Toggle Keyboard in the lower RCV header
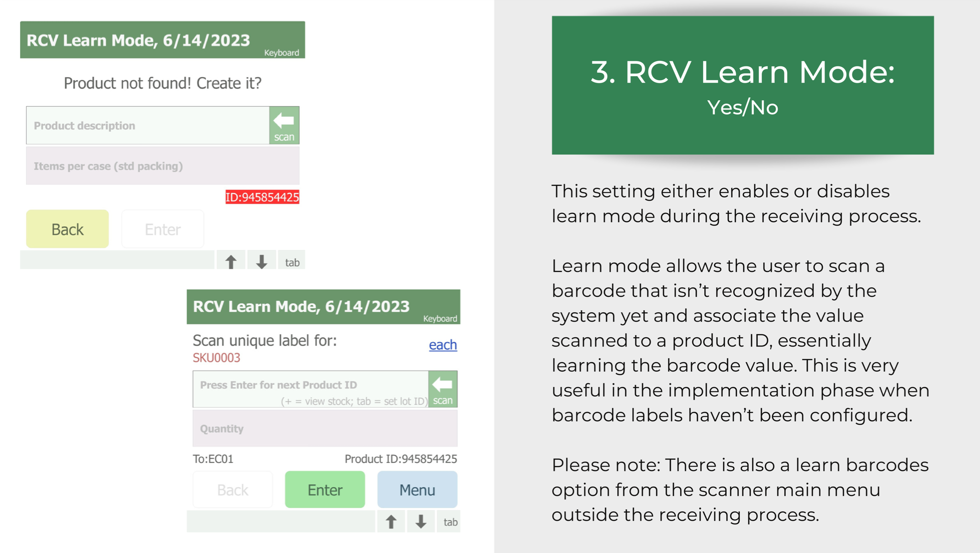 [440, 319]
